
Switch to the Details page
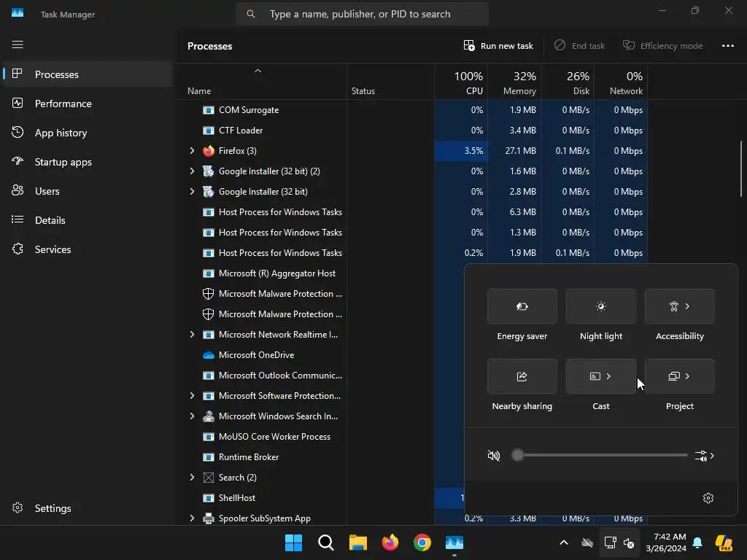click(x=88, y=220)
